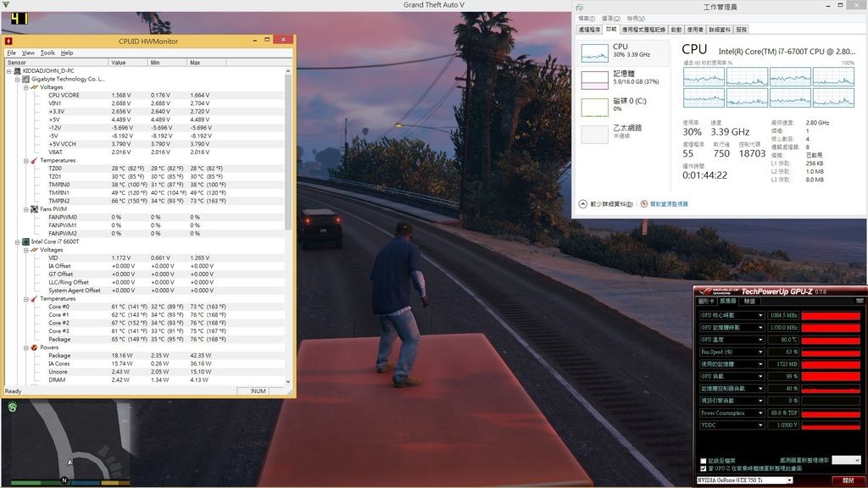The image size is (868, 488).
Task: Collapse the Gigabyte Technology tree node
Action: (17, 79)
